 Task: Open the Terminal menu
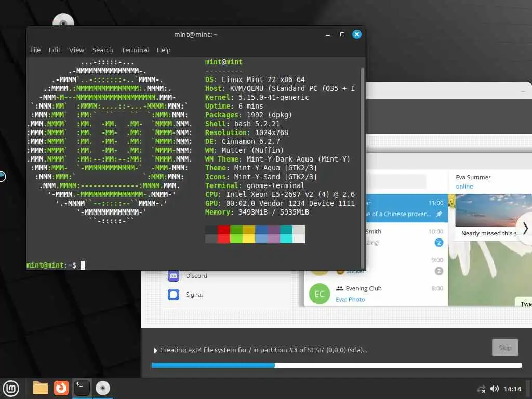click(x=135, y=50)
